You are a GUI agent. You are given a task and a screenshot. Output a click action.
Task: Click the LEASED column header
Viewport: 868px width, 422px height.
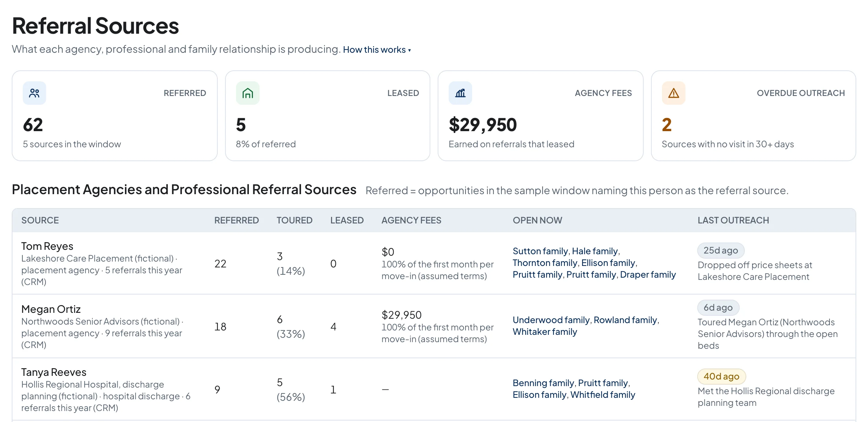[x=347, y=221]
